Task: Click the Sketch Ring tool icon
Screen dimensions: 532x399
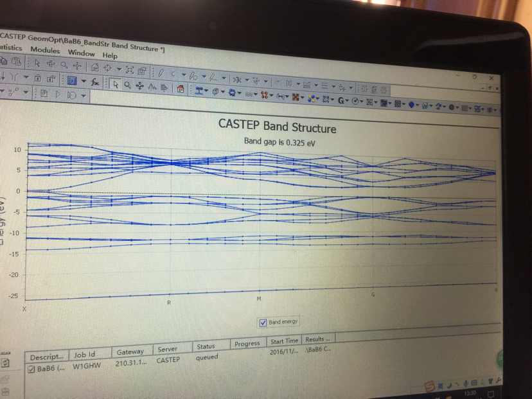Action: tap(193, 76)
